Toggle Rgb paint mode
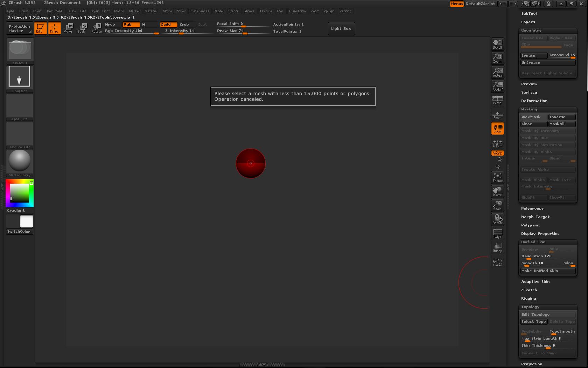Viewport: 588px width, 368px height. click(x=131, y=25)
